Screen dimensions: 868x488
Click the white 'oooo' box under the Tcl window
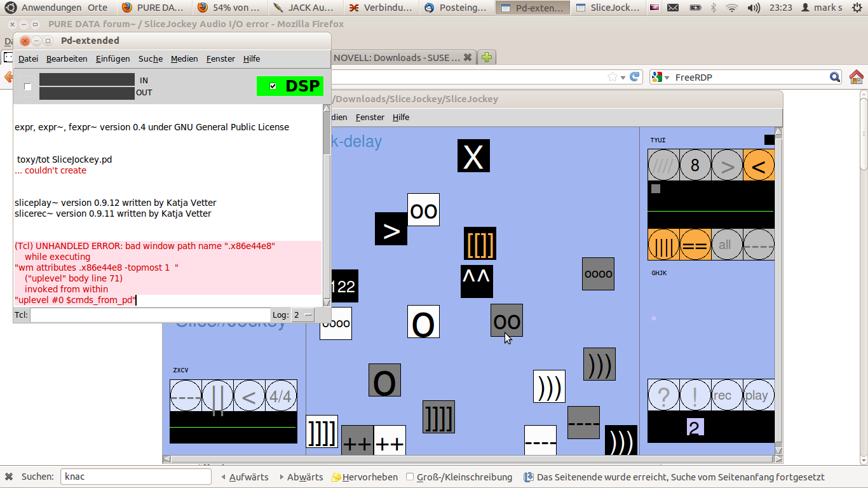(x=336, y=323)
